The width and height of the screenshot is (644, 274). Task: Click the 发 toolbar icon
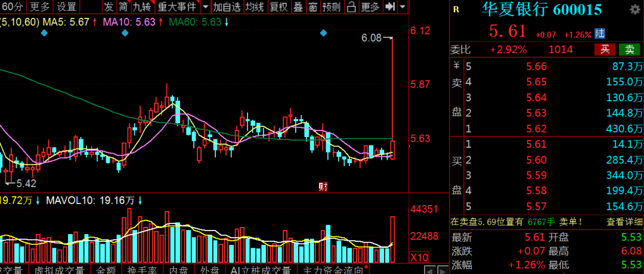108,7
